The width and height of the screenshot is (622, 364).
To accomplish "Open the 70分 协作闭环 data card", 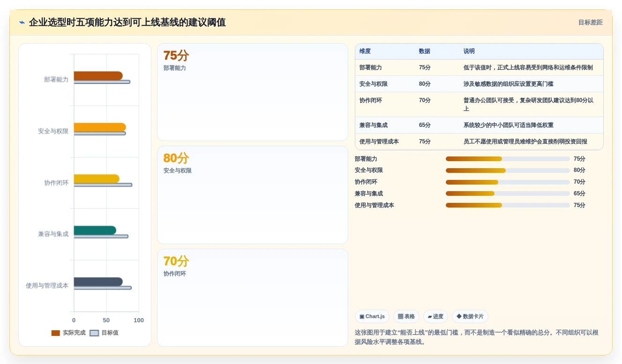I will point(253,297).
